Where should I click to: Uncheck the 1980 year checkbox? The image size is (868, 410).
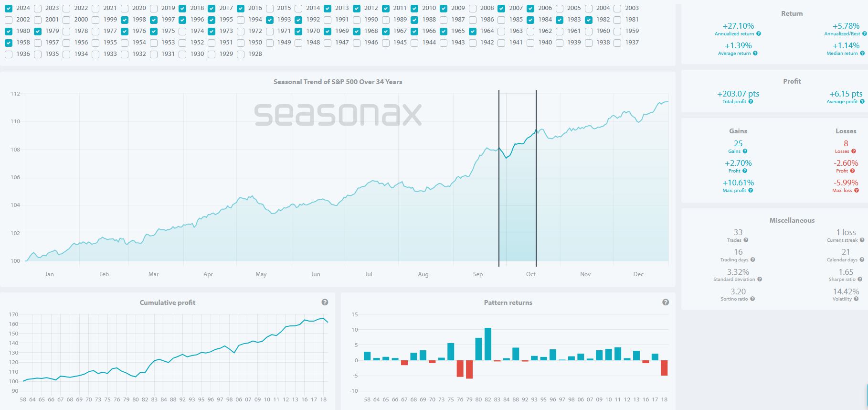pos(9,31)
